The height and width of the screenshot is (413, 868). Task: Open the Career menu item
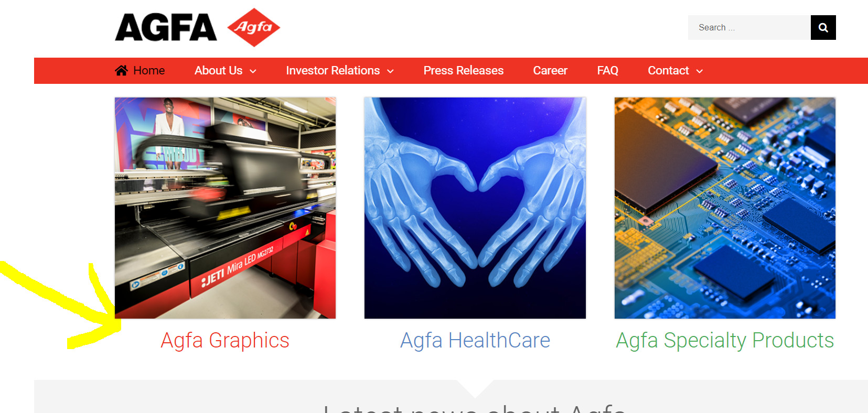[x=550, y=70]
